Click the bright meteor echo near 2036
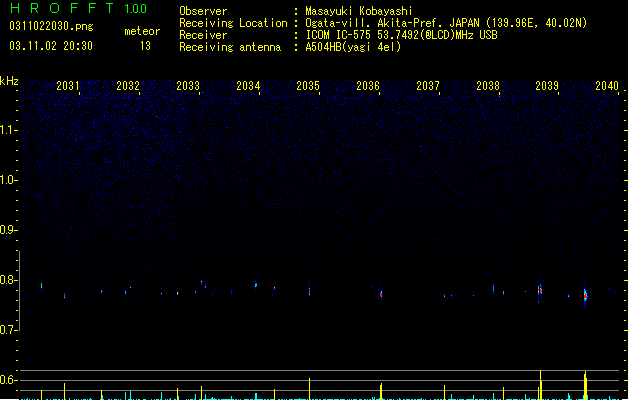This screenshot has width=629, height=400. [381, 294]
